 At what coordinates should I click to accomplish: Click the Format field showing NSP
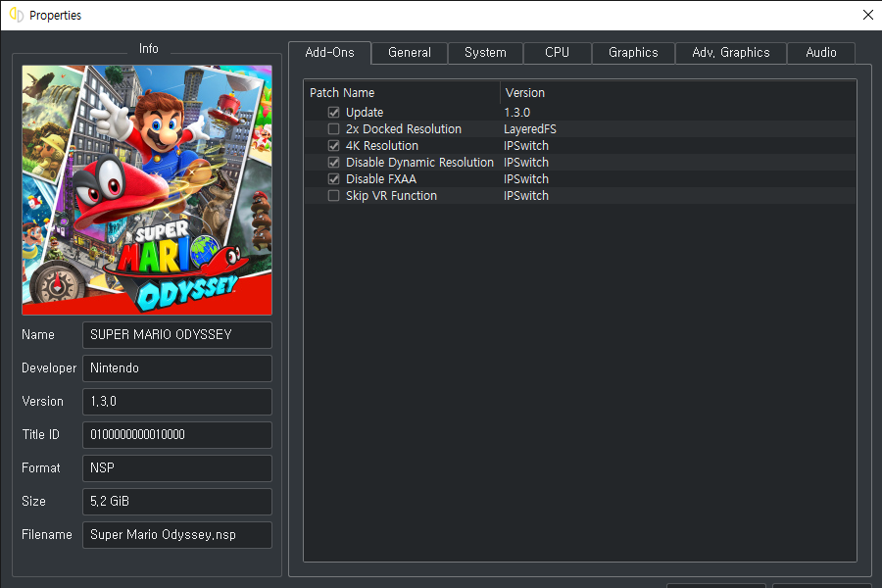(x=177, y=468)
